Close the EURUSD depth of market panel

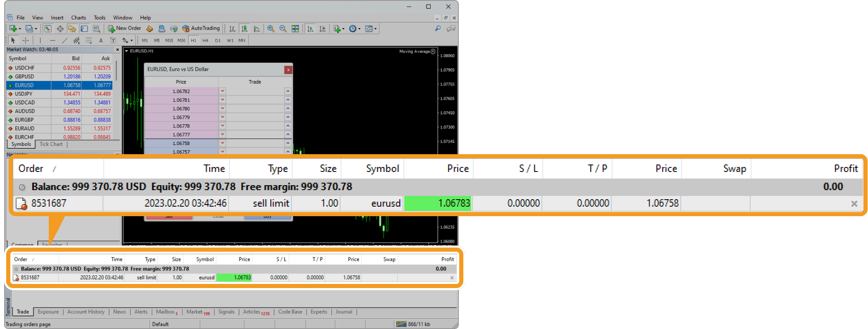288,70
